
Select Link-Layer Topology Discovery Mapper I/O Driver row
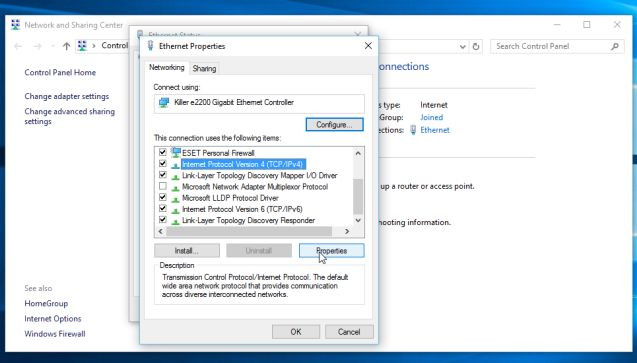[x=260, y=175]
